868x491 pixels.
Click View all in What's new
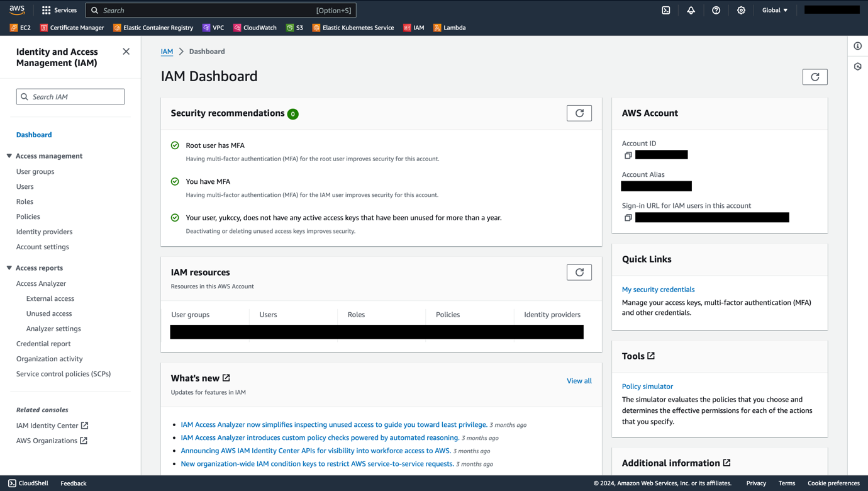(x=579, y=381)
